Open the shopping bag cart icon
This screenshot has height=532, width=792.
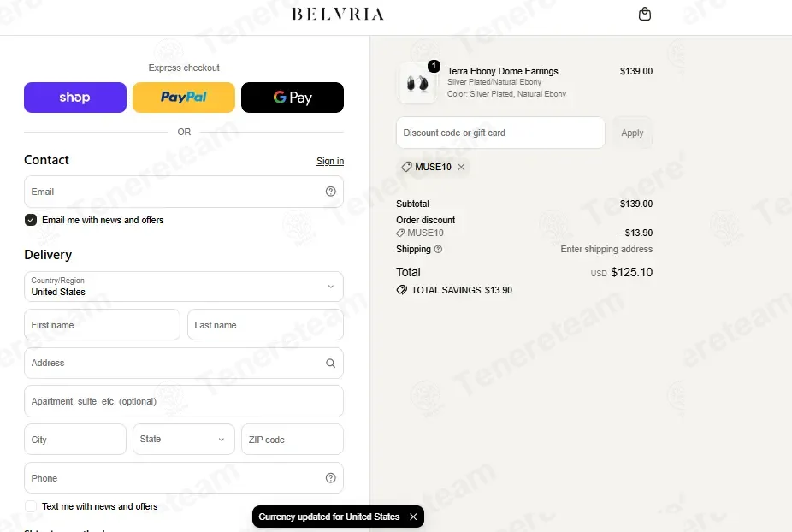coord(645,14)
